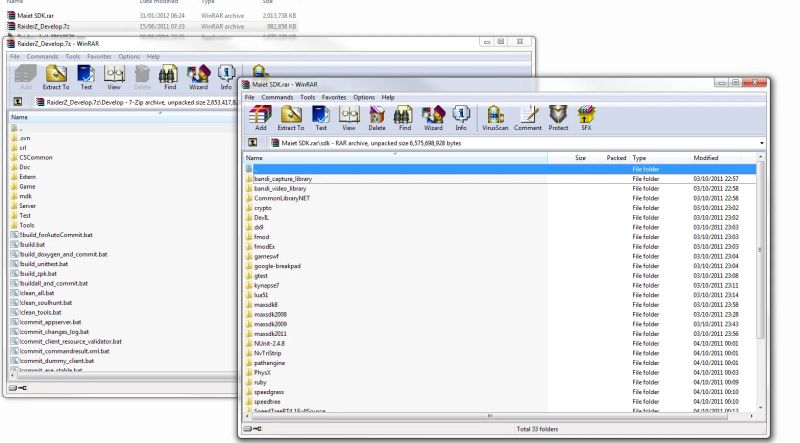Click Find in the RaiderZ_Develop.7z window
This screenshot has height=443, width=800.
[170, 78]
